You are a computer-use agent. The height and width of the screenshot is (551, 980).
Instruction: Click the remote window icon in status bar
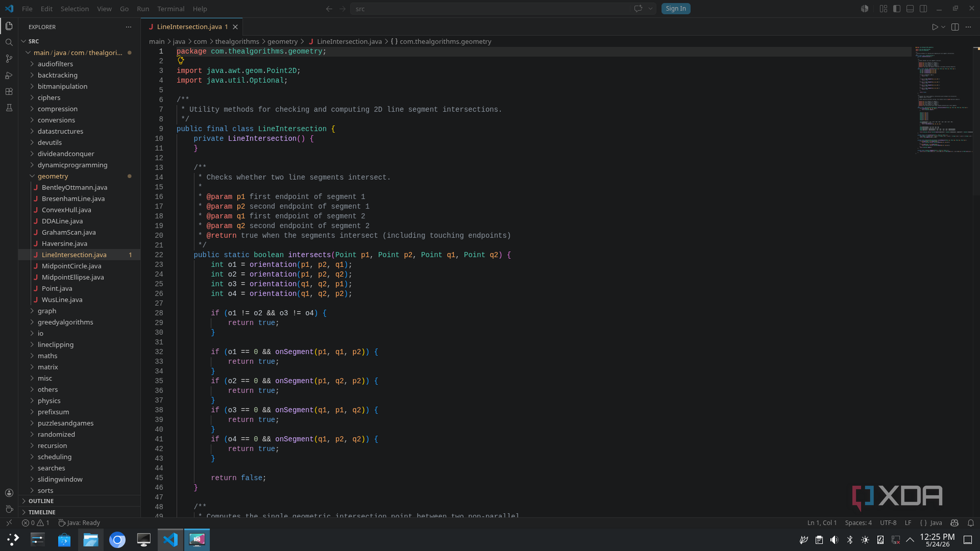coord(9,523)
